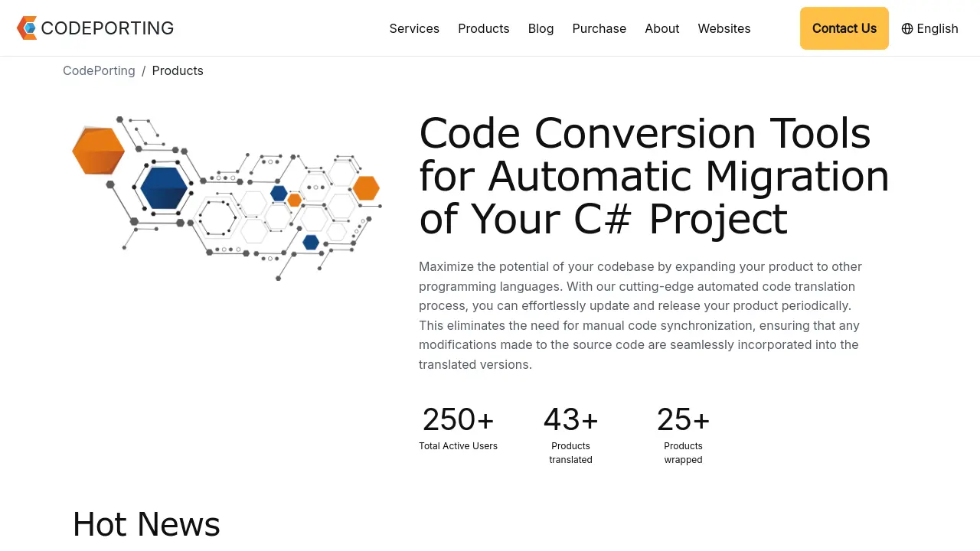980x551 pixels.
Task: Click the 43+ statistic number
Action: coord(570,419)
